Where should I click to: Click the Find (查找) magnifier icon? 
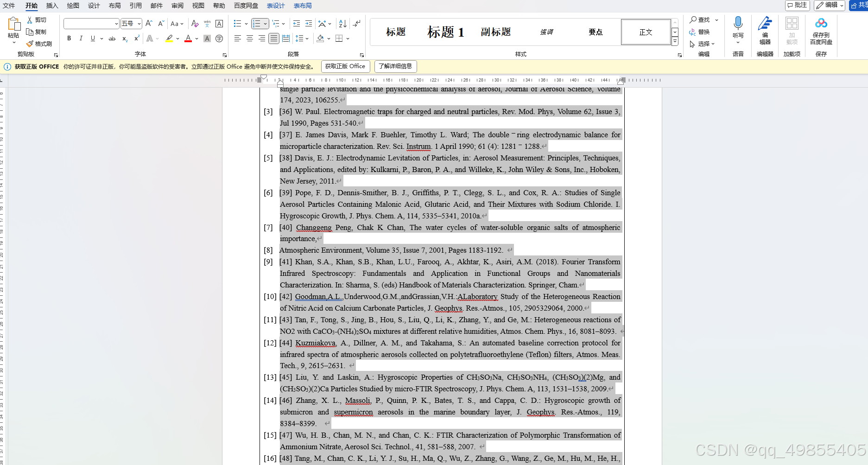coord(693,20)
